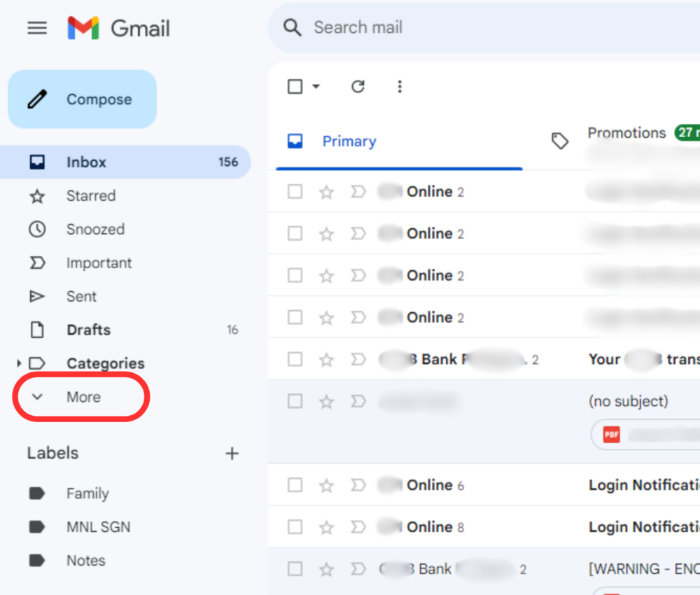Screen dimensions: 700x595
Task: Click the search magnifying glass icon
Action: click(x=291, y=27)
